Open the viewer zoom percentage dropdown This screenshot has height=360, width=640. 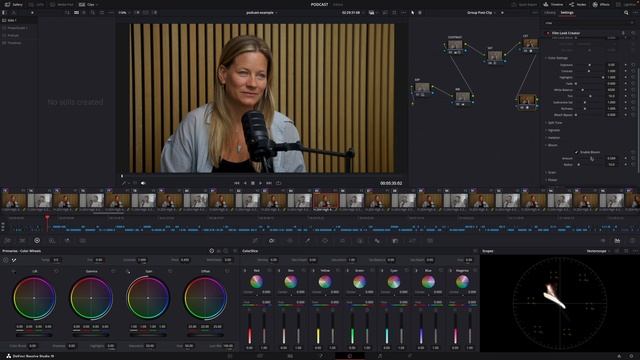click(124, 13)
